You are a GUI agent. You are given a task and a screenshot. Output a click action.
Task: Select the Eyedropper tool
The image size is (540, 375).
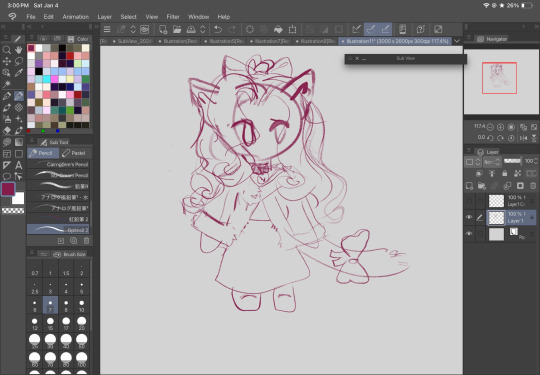pyautogui.click(x=19, y=73)
